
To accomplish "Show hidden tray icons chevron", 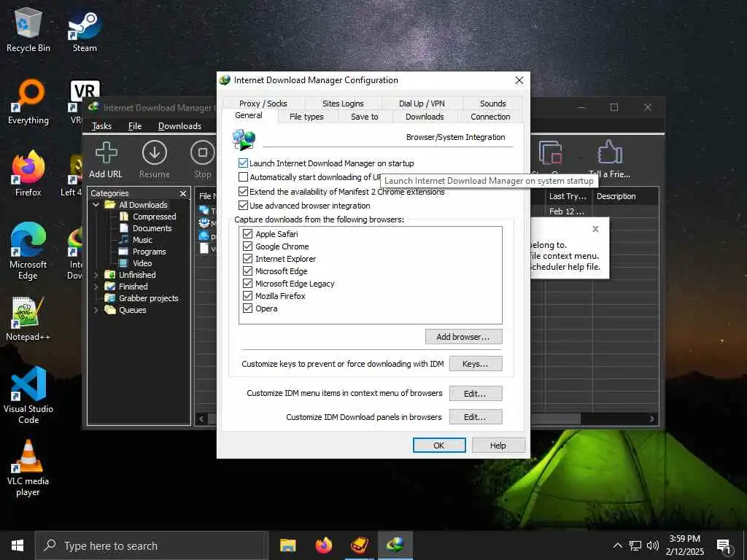I will [x=617, y=545].
